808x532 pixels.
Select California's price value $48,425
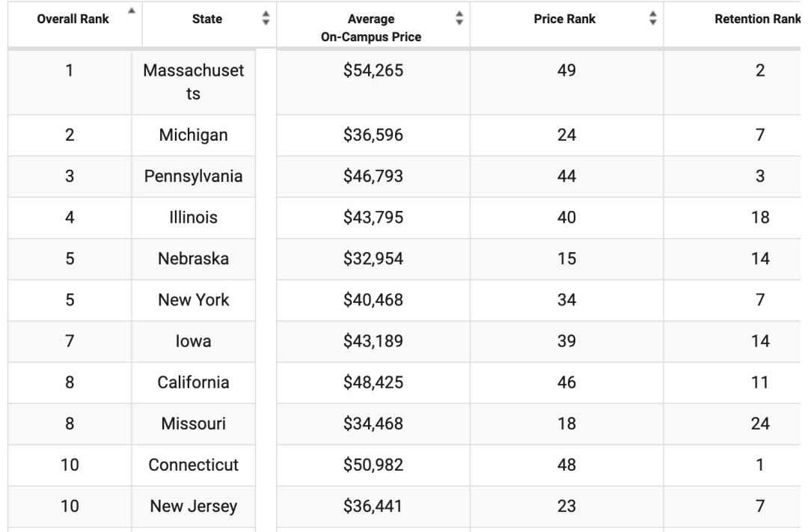[372, 383]
